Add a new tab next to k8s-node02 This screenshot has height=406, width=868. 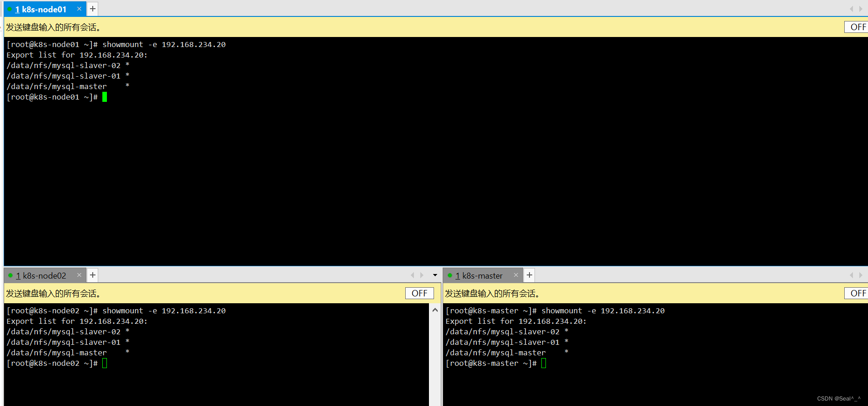point(92,275)
